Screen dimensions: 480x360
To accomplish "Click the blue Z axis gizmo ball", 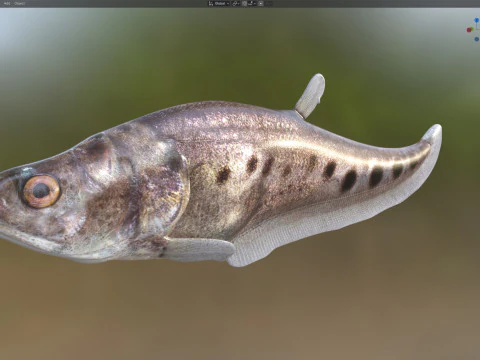I will coord(477,21).
